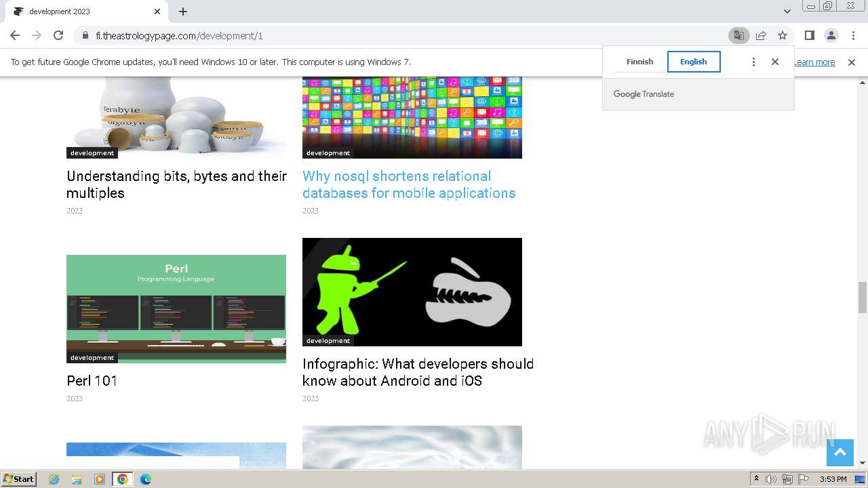Viewport: 868px width, 488px height.
Task: Open the tab search dropdown
Action: (787, 12)
